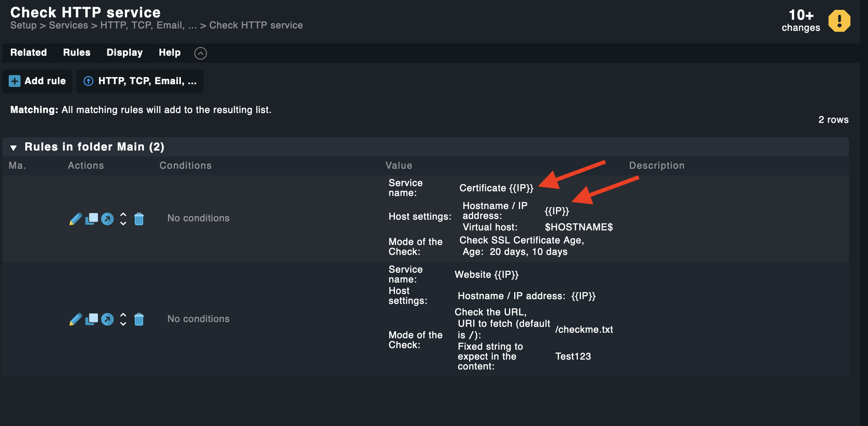Open the Help menu
Image resolution: width=868 pixels, height=426 pixels.
point(169,53)
